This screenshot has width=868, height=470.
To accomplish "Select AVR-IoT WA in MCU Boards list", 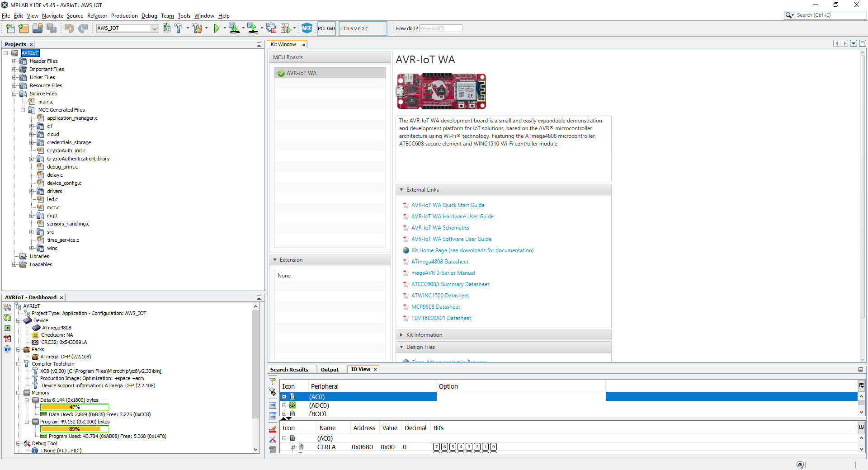I will (330, 73).
